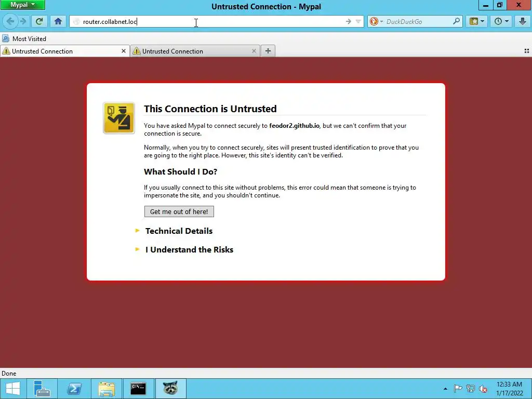This screenshot has height=399, width=532.
Task: Click the This Connection is Untrusted heading
Action: click(x=210, y=109)
